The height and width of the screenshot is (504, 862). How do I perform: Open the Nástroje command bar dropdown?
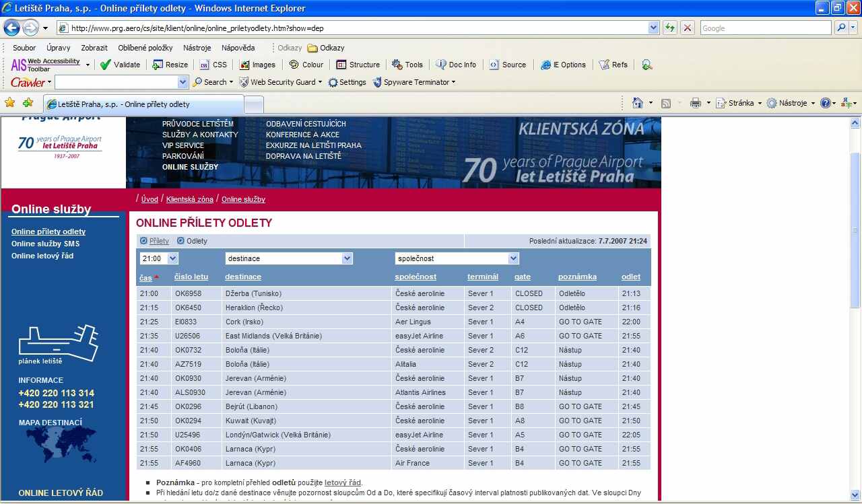tap(791, 103)
